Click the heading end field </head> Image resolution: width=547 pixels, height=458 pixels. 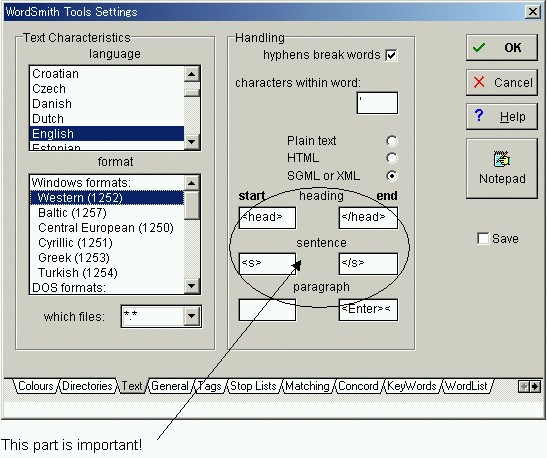tap(368, 218)
